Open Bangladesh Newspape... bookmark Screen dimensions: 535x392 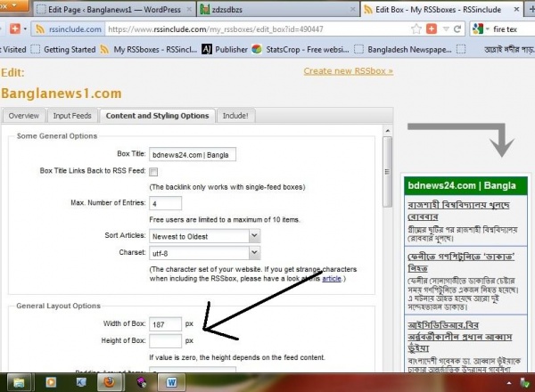coord(403,49)
